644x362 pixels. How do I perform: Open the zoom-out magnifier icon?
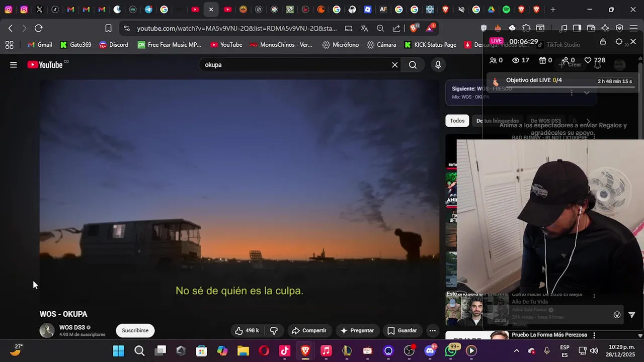(x=380, y=28)
